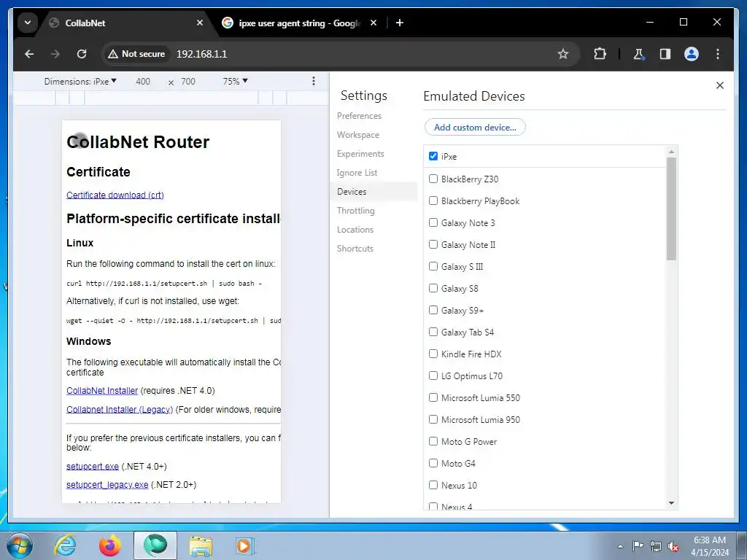This screenshot has width=747, height=560.
Task: Download setupcert.exe link
Action: pos(93,466)
